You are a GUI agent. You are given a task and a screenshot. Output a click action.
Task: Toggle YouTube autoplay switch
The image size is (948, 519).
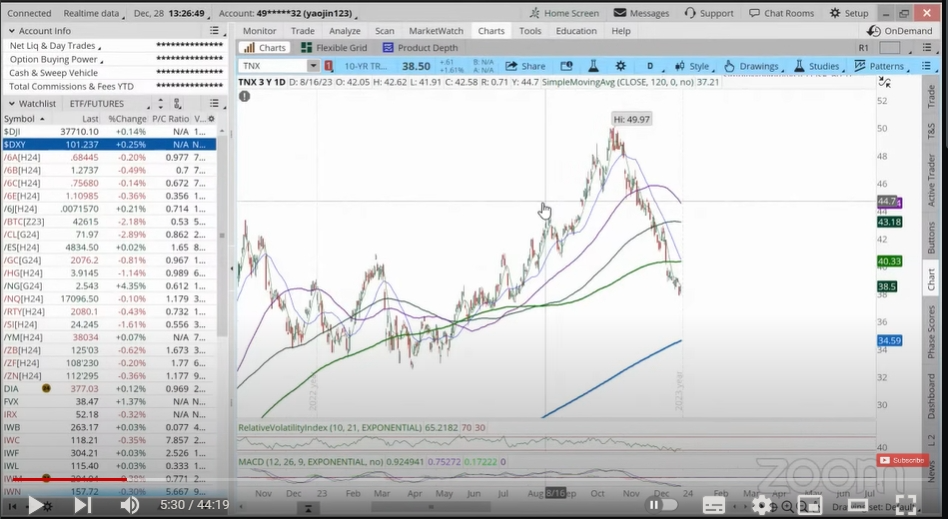click(661, 504)
